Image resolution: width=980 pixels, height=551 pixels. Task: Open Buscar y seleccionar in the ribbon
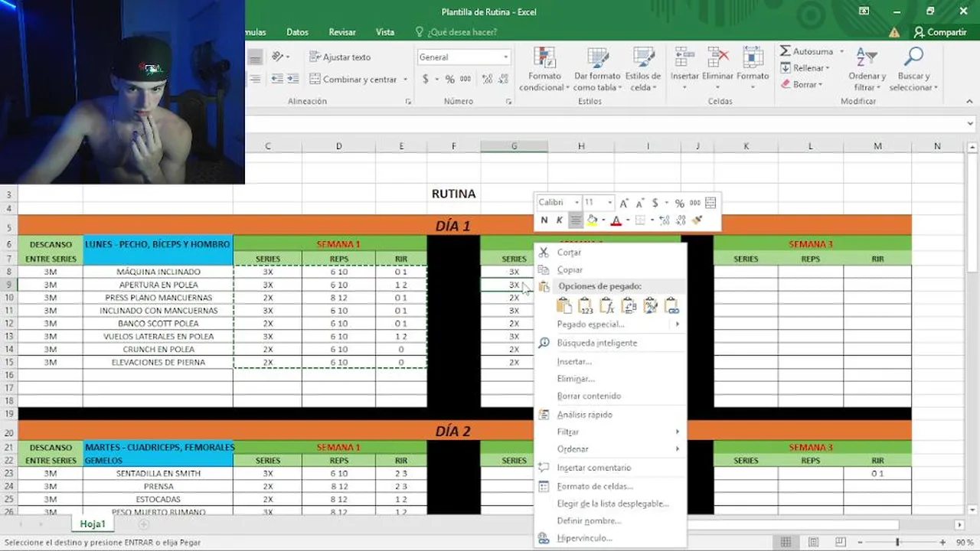913,70
